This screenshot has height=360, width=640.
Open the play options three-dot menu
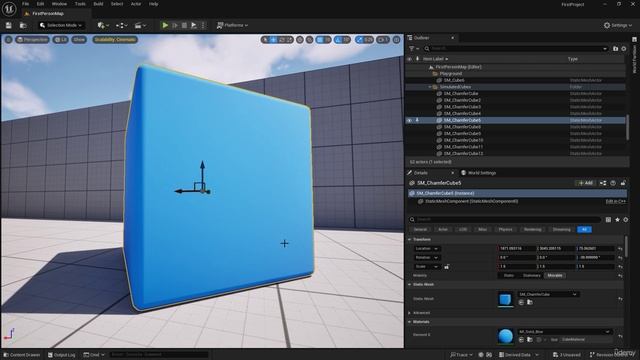click(203, 25)
